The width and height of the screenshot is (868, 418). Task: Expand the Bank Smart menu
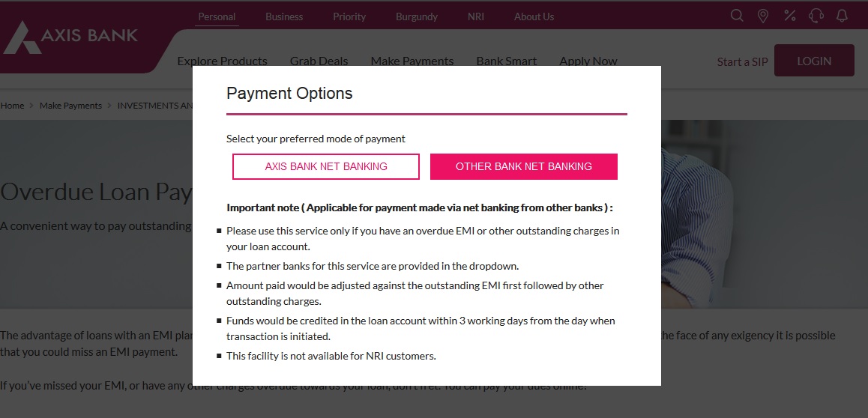[506, 61]
